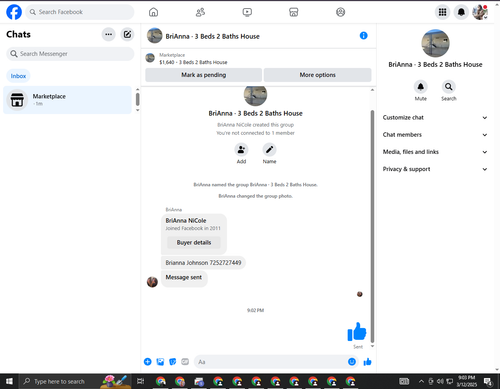This screenshot has width=500, height=389.
Task: Open the notifications bell in header
Action: (x=461, y=12)
